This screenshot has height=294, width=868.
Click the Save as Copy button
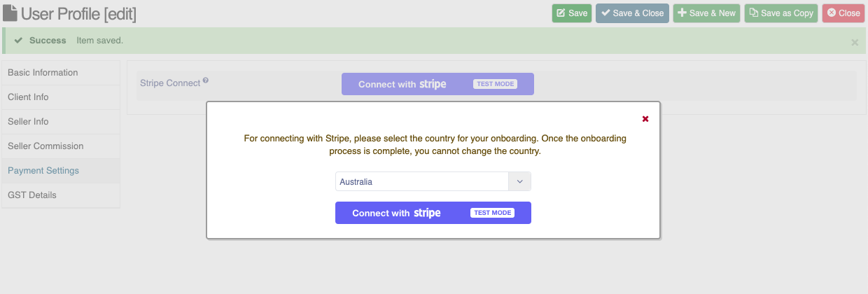(780, 13)
